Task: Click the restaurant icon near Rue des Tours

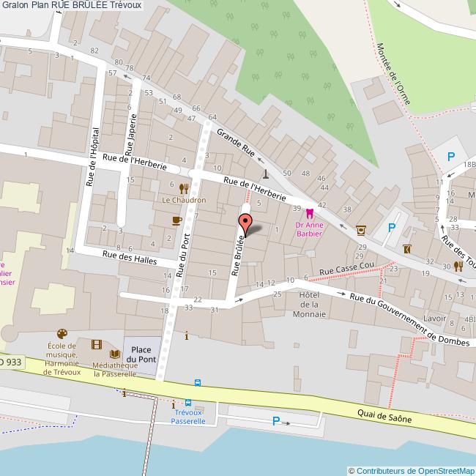Action: tap(458, 267)
